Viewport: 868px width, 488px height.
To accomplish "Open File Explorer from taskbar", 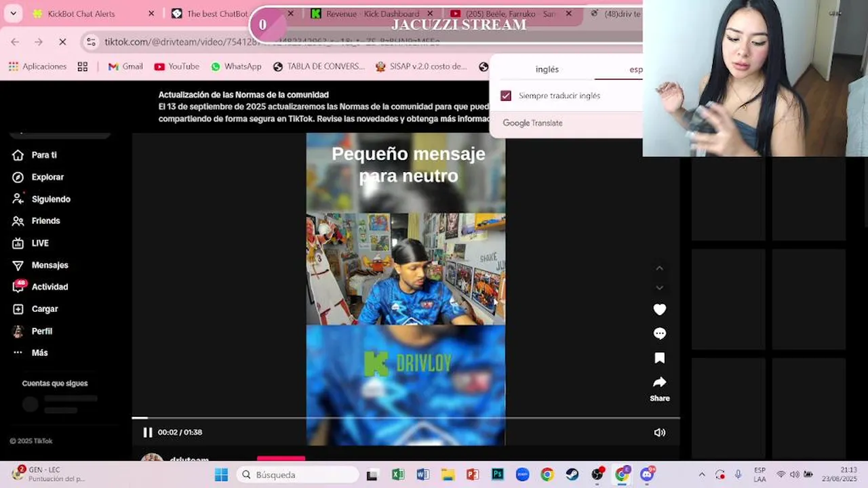I will pos(448,474).
